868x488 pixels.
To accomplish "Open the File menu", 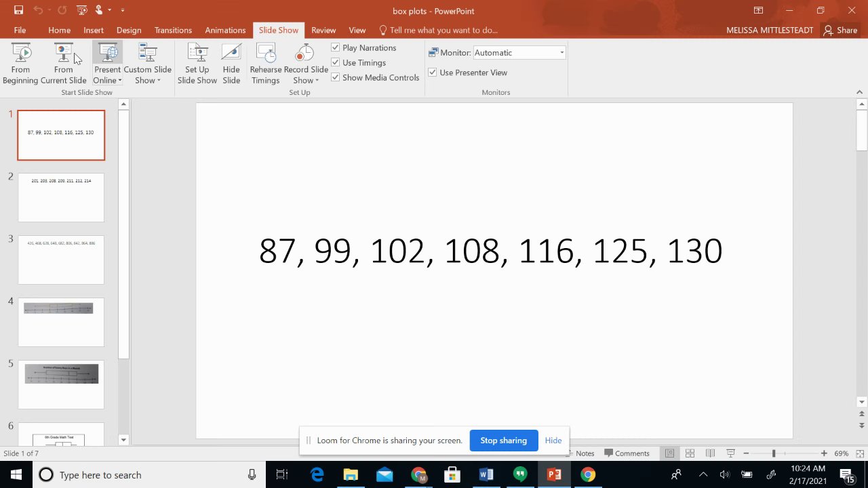I will point(20,30).
